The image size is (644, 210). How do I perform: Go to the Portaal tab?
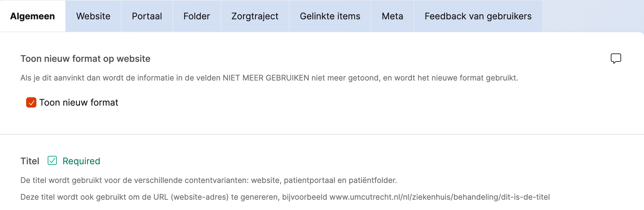147,16
